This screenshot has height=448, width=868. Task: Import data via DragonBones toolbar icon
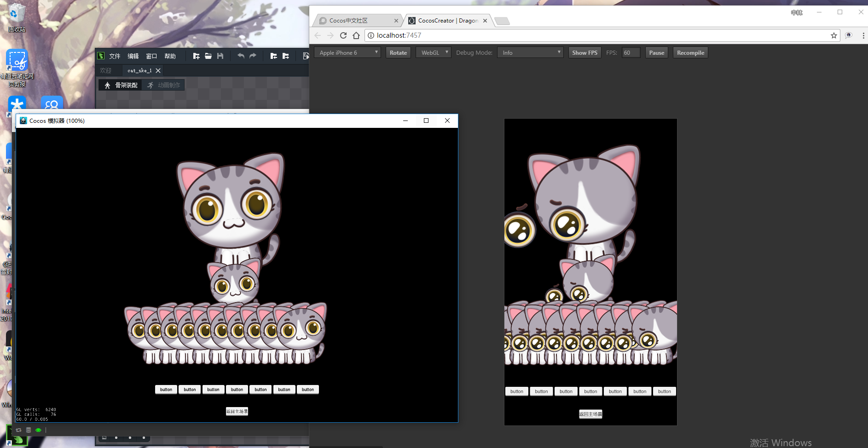click(x=273, y=56)
